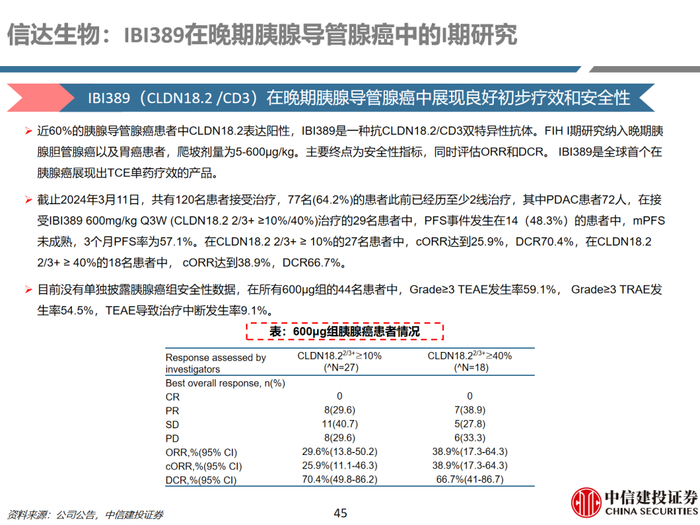700x525 pixels.
Task: Click the PR value 7(38.9)
Action: 470,410
